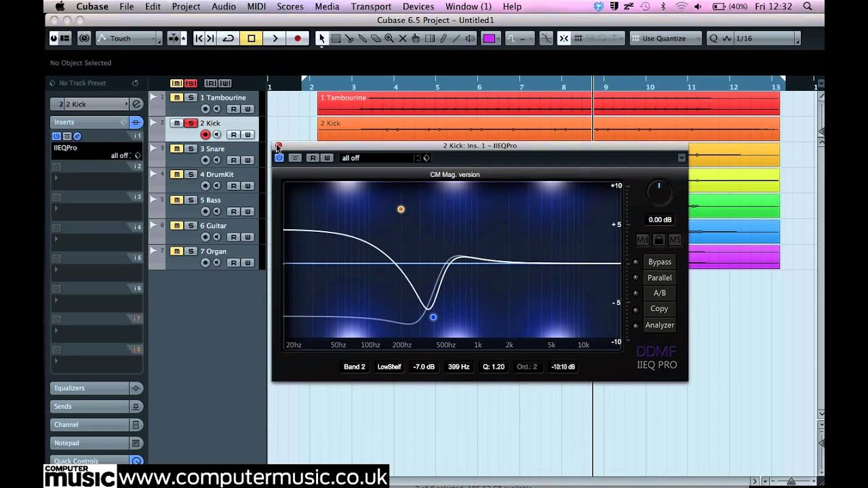This screenshot has height=488, width=868.
Task: Click the IIEQPro output gain knob
Action: pos(659,193)
